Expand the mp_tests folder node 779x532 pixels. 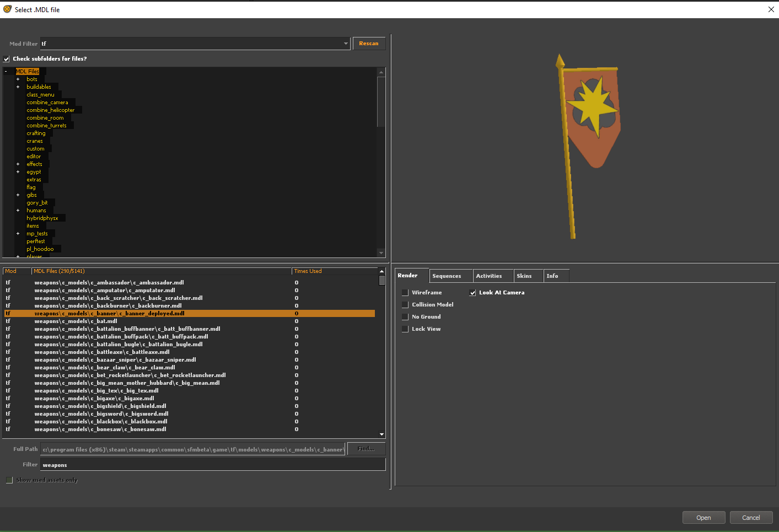[18, 234]
